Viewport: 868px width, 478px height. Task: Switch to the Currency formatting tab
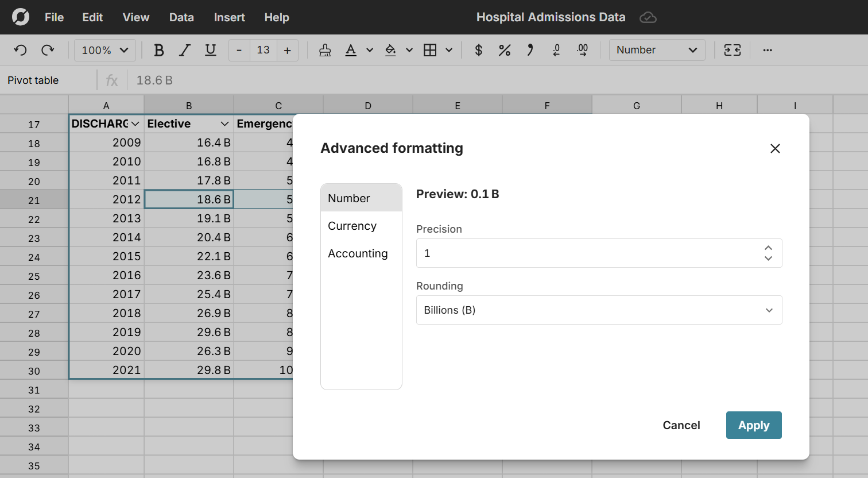(352, 226)
